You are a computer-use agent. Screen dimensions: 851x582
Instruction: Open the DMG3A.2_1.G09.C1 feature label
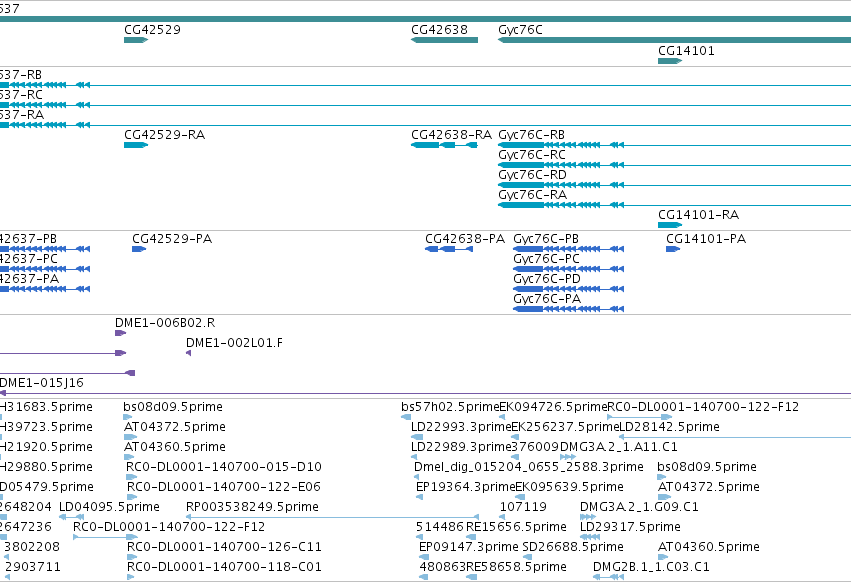[639, 508]
